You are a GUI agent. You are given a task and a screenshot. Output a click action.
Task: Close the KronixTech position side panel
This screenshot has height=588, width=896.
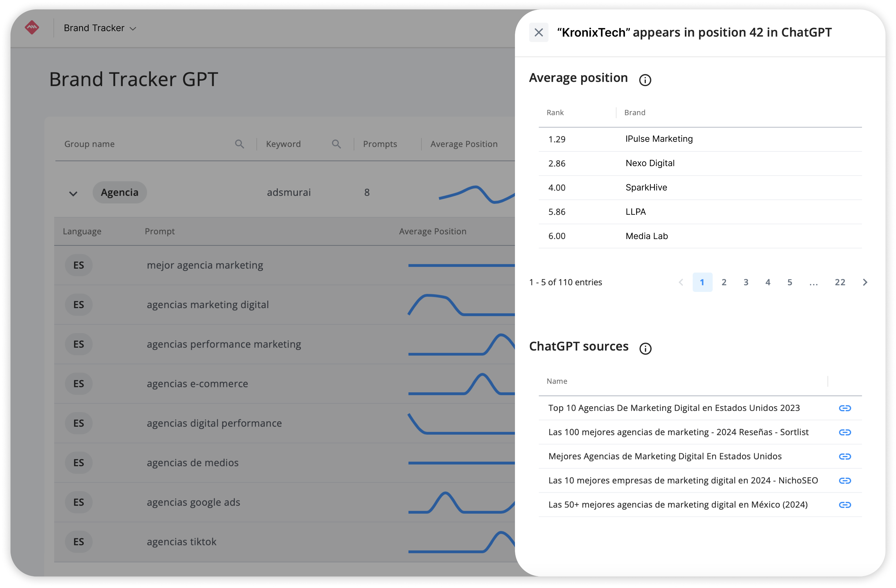pyautogui.click(x=539, y=32)
